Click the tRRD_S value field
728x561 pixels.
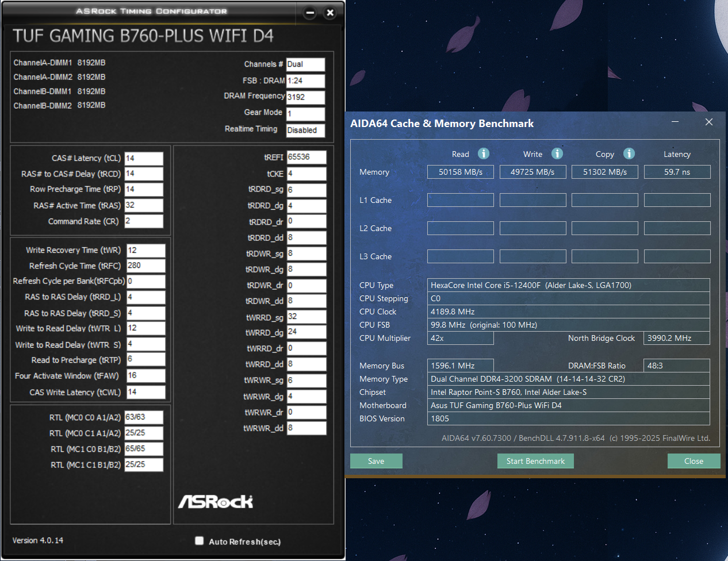tap(146, 313)
